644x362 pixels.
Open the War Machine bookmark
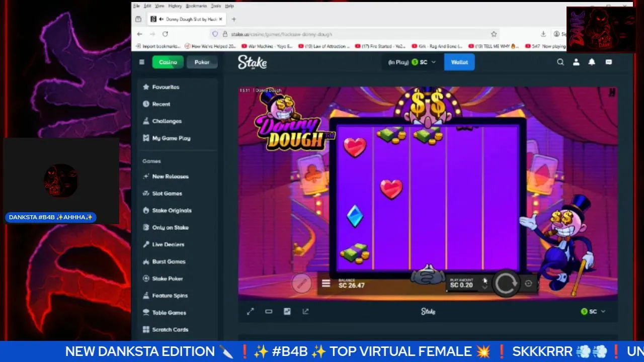tap(266, 46)
